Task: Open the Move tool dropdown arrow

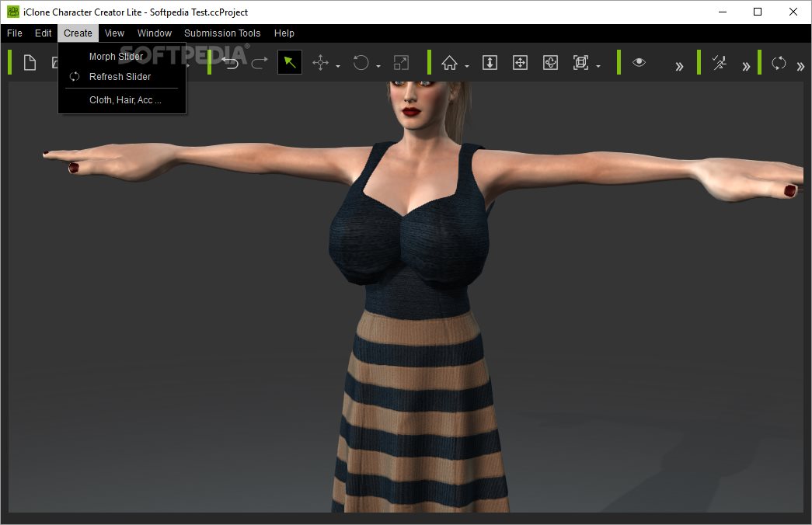Action: coord(338,66)
